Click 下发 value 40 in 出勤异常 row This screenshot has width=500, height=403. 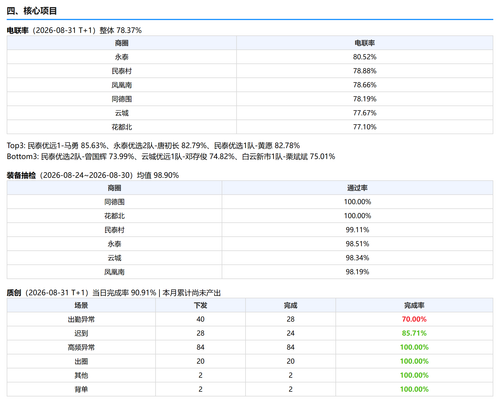[x=200, y=319]
